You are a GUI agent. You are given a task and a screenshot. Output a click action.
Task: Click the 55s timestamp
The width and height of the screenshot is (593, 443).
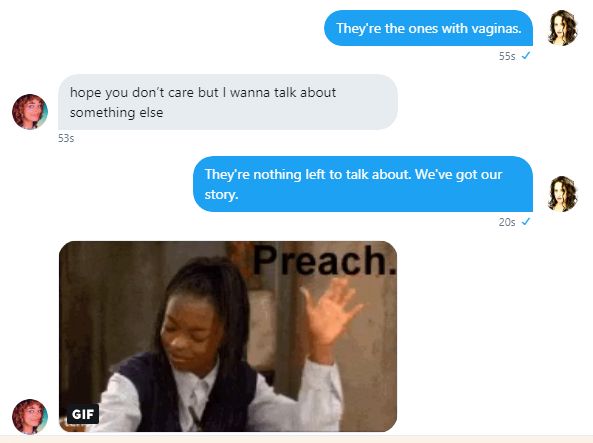click(507, 56)
